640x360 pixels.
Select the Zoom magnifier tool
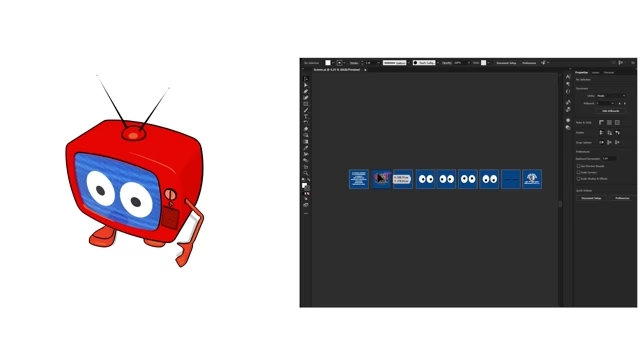coord(306,173)
